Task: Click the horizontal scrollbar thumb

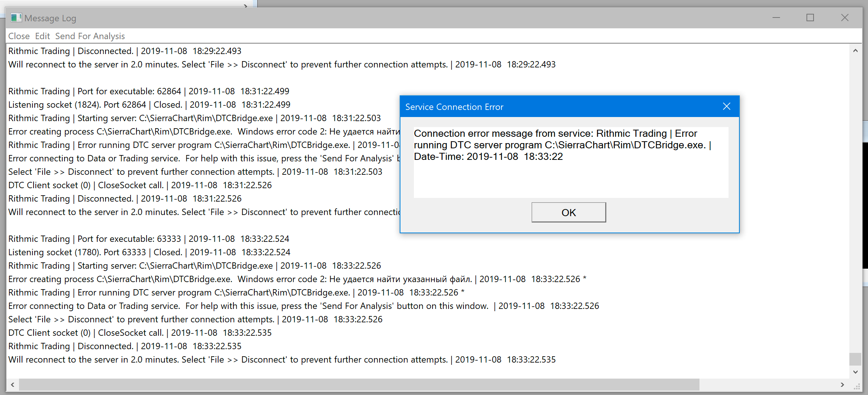Action: (x=359, y=385)
